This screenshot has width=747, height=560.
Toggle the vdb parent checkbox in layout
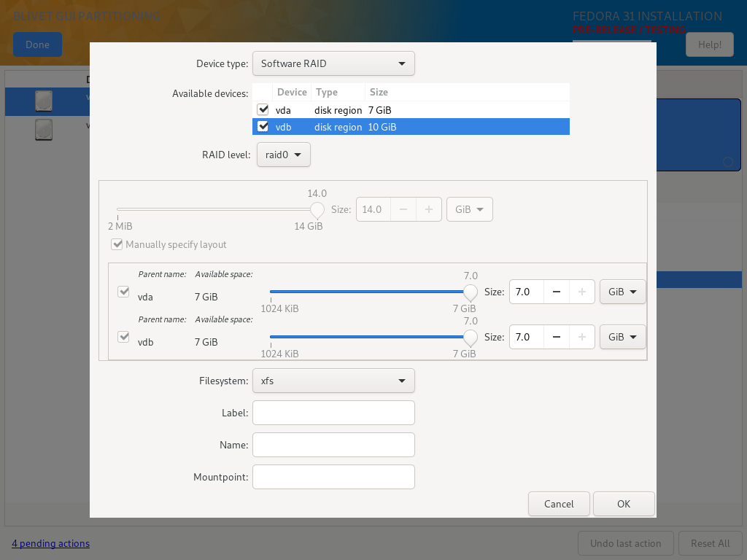(x=123, y=337)
